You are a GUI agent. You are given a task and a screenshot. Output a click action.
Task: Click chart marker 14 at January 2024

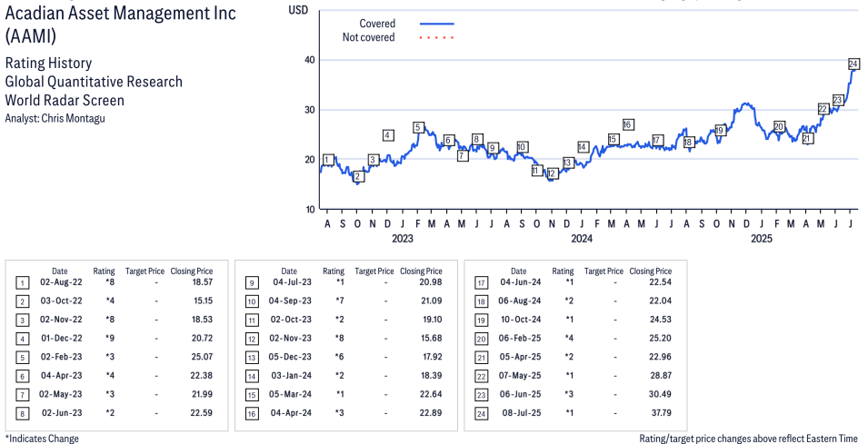tap(583, 147)
